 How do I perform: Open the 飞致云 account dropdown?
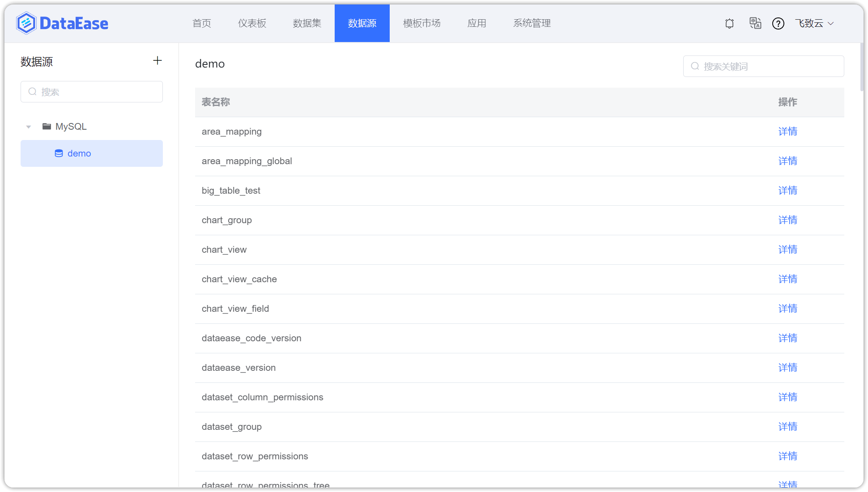814,23
